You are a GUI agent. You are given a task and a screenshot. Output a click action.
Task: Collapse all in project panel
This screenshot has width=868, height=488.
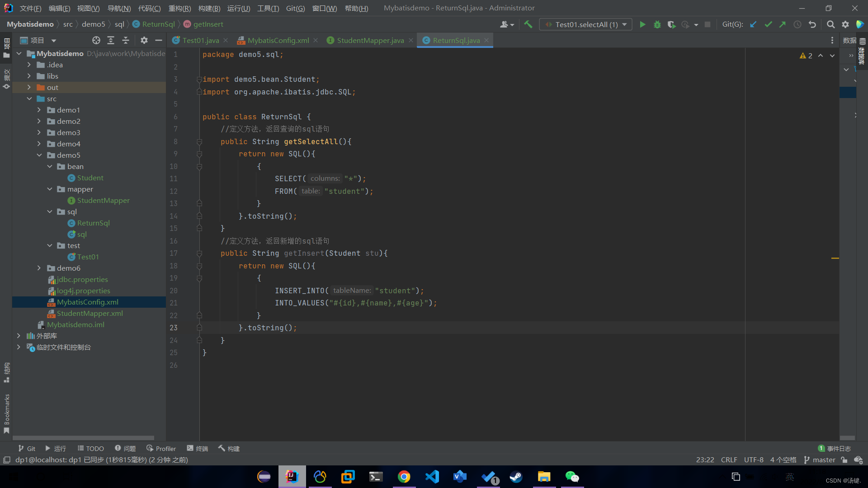[x=126, y=40]
